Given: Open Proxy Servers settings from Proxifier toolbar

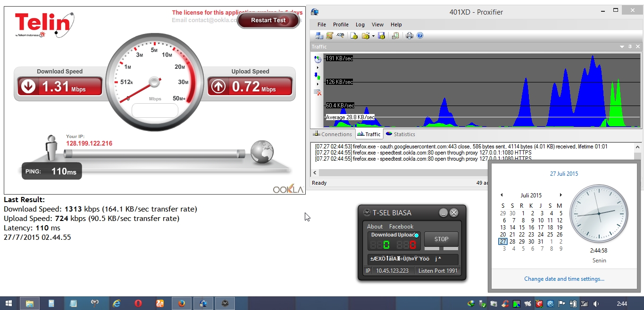Looking at the screenshot, I should [x=319, y=36].
